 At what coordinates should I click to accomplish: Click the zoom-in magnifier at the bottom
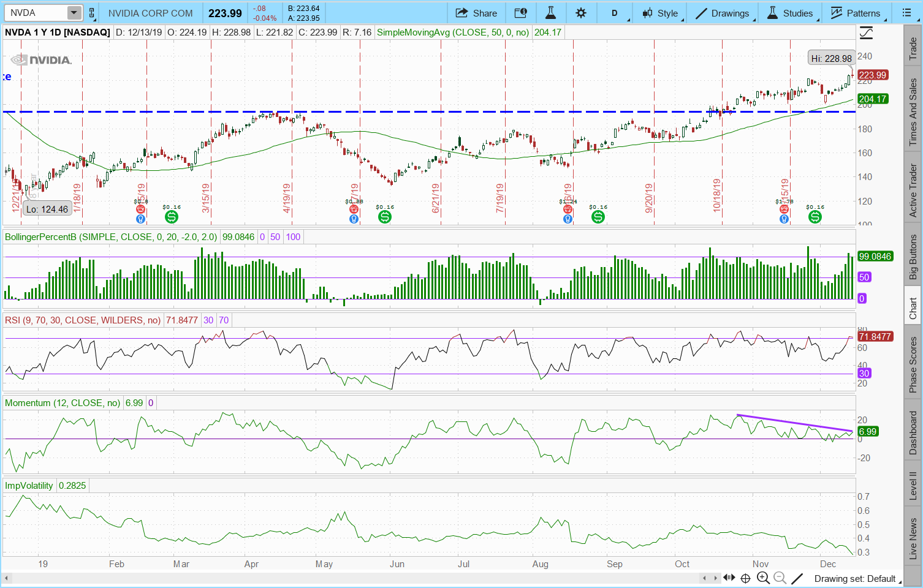[763, 578]
